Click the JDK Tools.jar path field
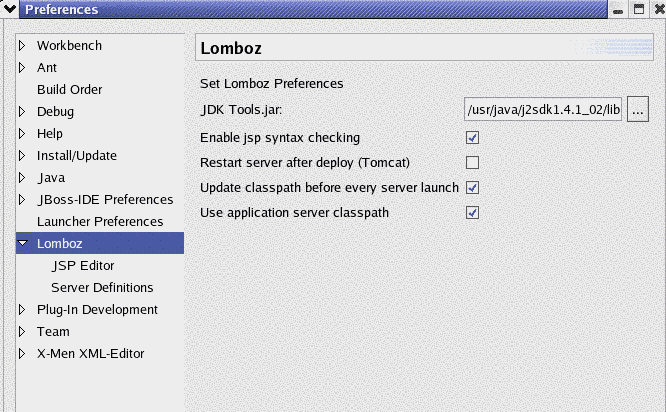Screen dimensions: 666x412 543,109
